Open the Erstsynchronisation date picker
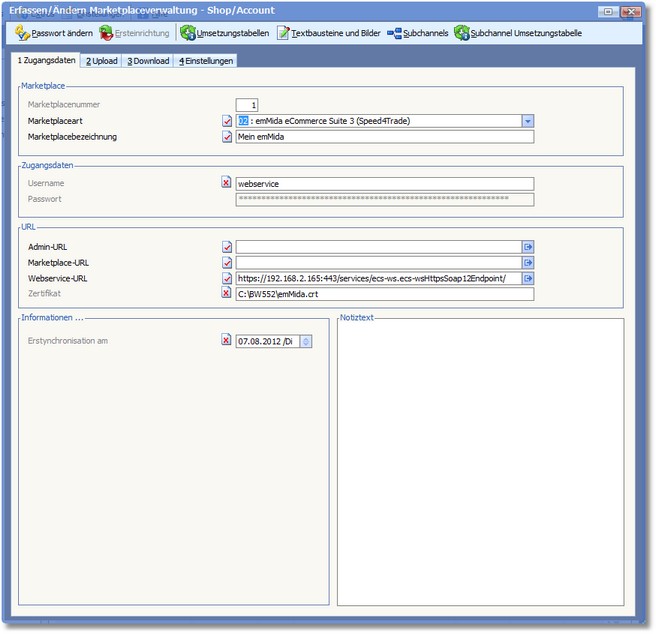656x634 pixels. tap(306, 341)
